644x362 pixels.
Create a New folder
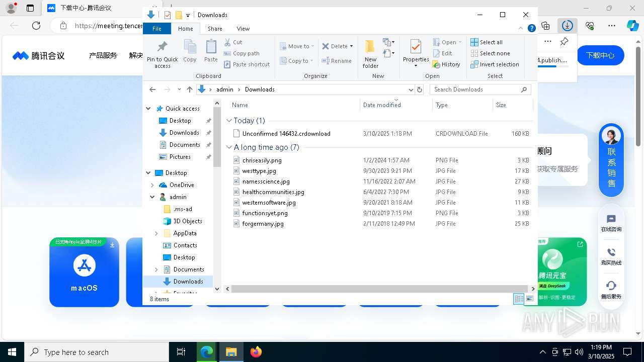370,54
